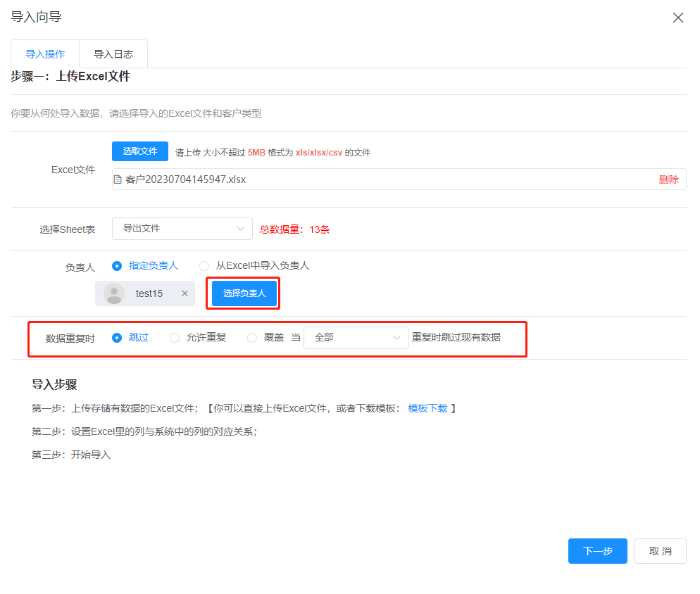
Task: Select 跳过 for duplicate data
Action: 117,338
